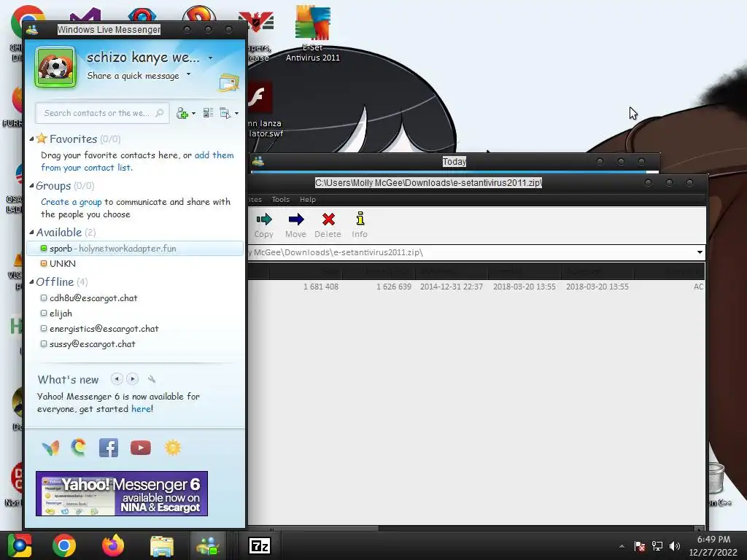Click the Move button in 7-Zip toolbar

tap(296, 225)
